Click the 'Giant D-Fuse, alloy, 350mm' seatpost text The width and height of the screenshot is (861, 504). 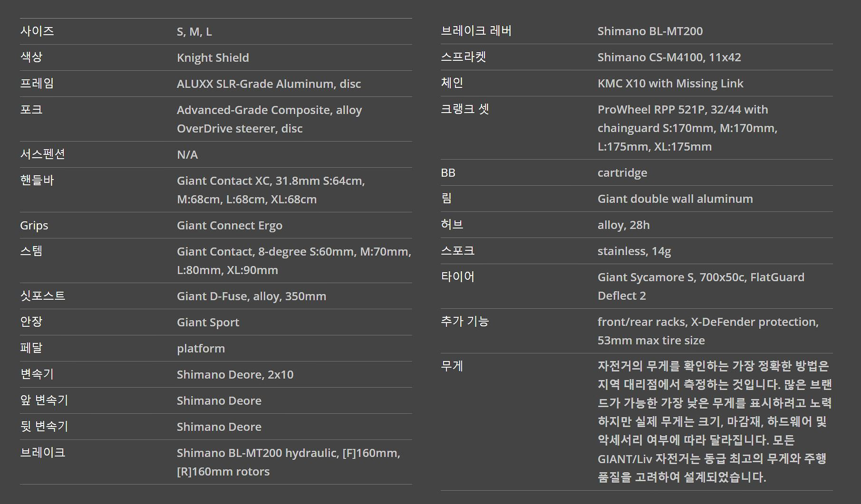pos(251,296)
